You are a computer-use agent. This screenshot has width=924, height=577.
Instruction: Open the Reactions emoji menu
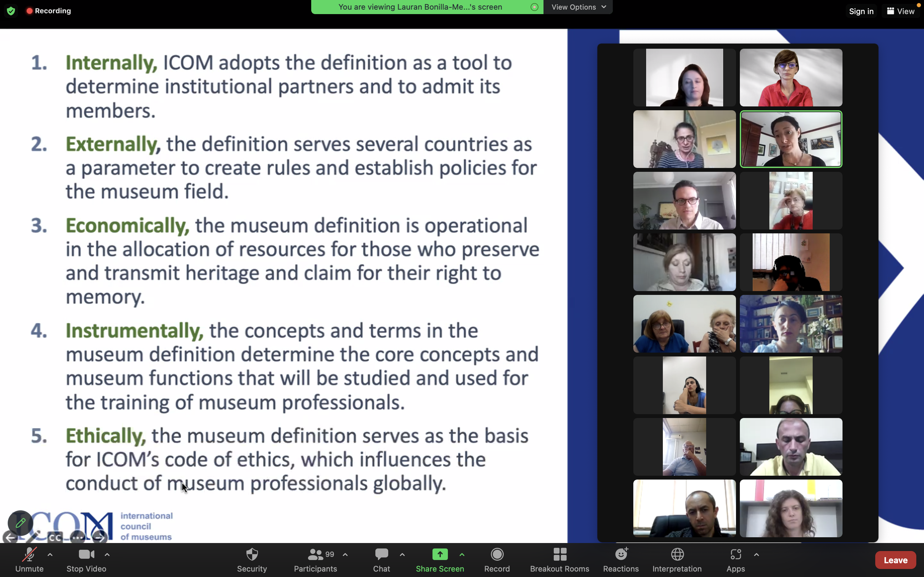pos(621,559)
